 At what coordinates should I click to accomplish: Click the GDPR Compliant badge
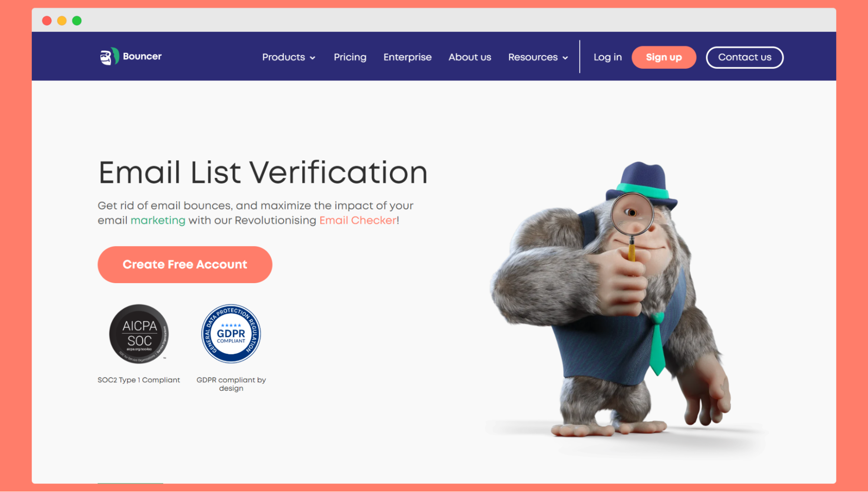pos(231,334)
